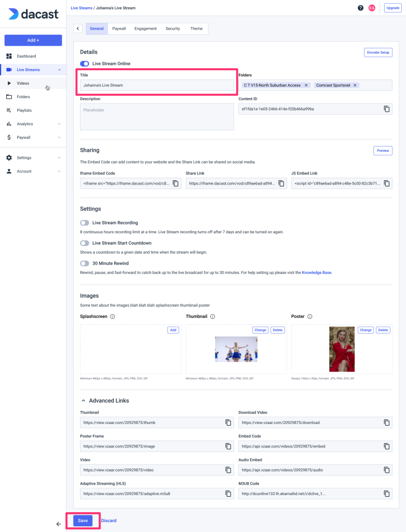Enable Live Stream Recording toggle
The height and width of the screenshot is (532, 406).
[x=85, y=223]
